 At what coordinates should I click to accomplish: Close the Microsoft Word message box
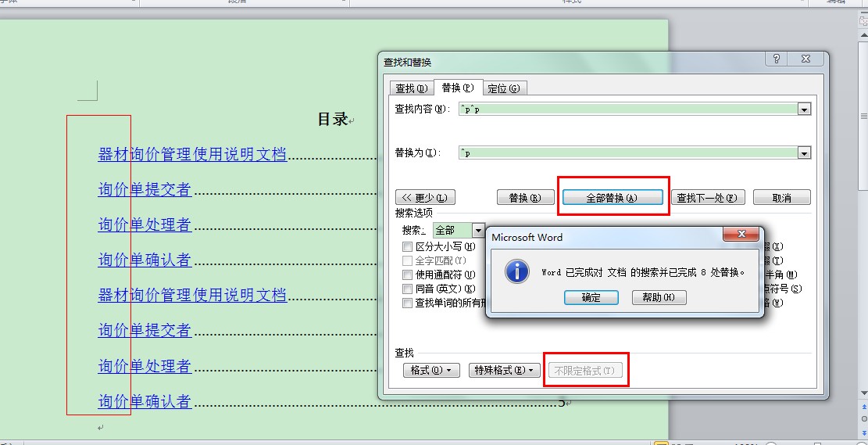click(x=741, y=234)
